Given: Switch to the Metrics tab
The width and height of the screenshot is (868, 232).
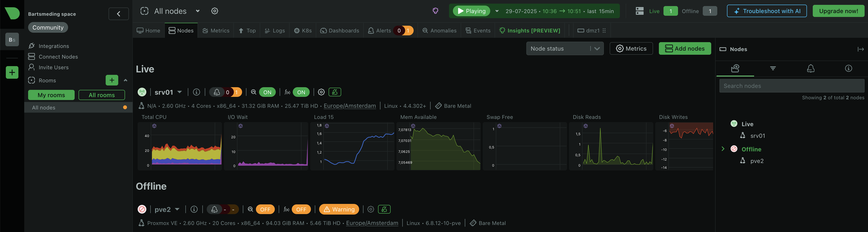Looking at the screenshot, I should coord(216,30).
